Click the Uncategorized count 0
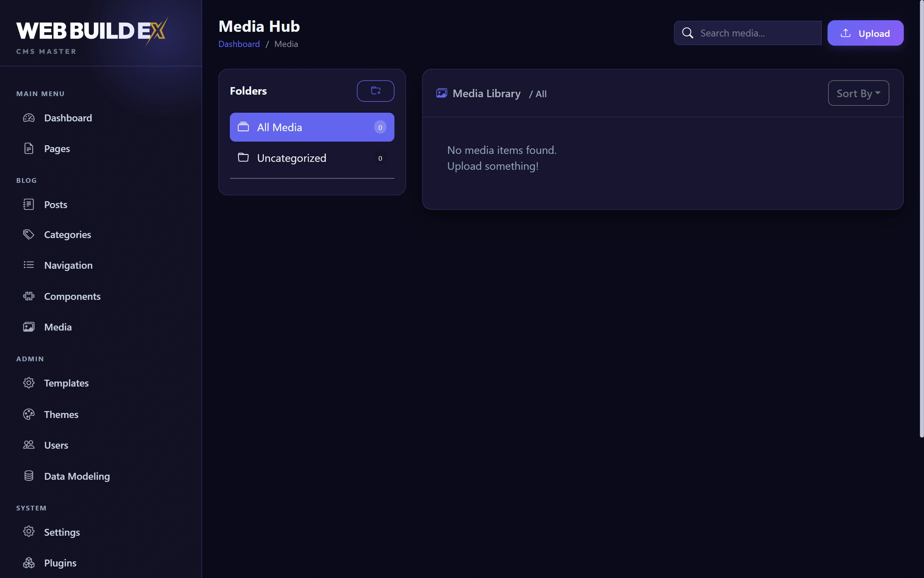924x578 pixels. coord(380,158)
